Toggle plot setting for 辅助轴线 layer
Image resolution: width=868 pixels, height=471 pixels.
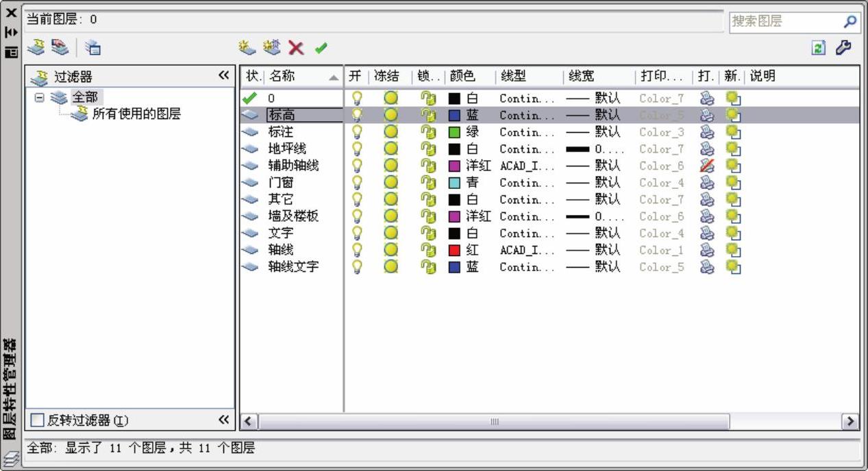(x=707, y=165)
